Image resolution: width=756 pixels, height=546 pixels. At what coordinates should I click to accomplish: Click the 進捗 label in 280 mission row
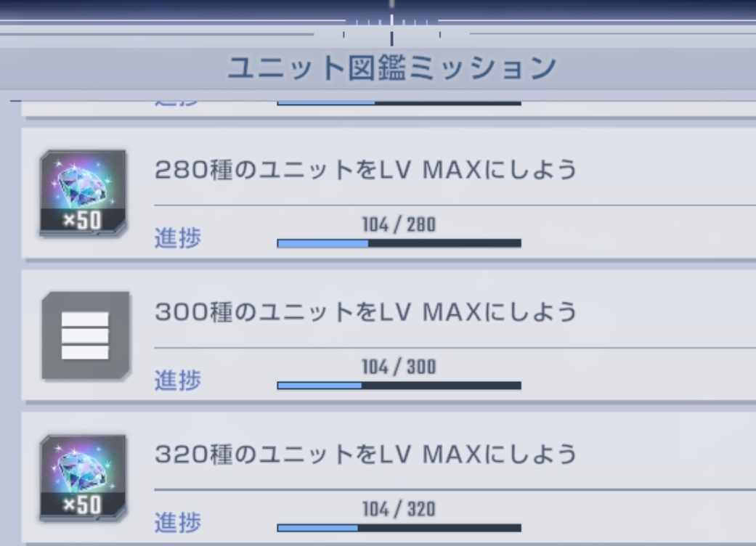(x=177, y=237)
